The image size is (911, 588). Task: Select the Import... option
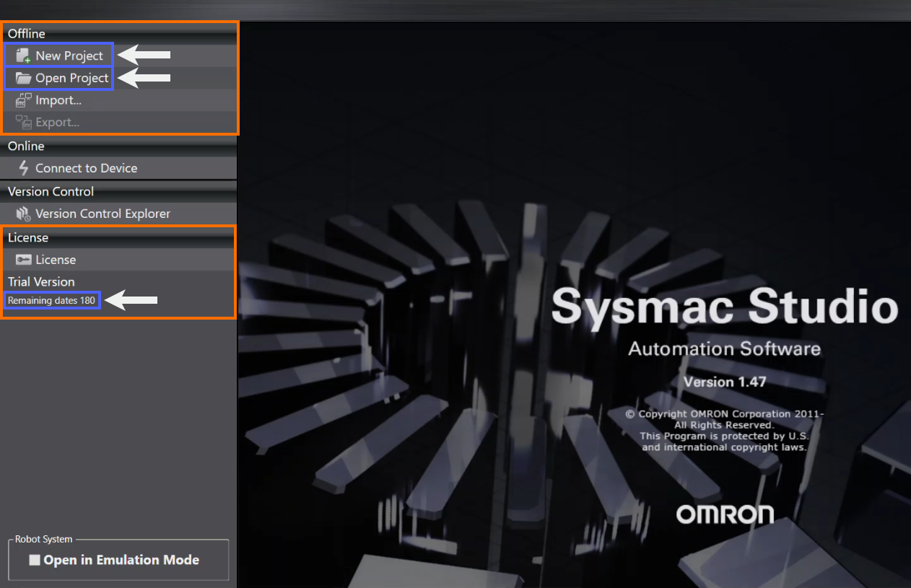pos(58,100)
